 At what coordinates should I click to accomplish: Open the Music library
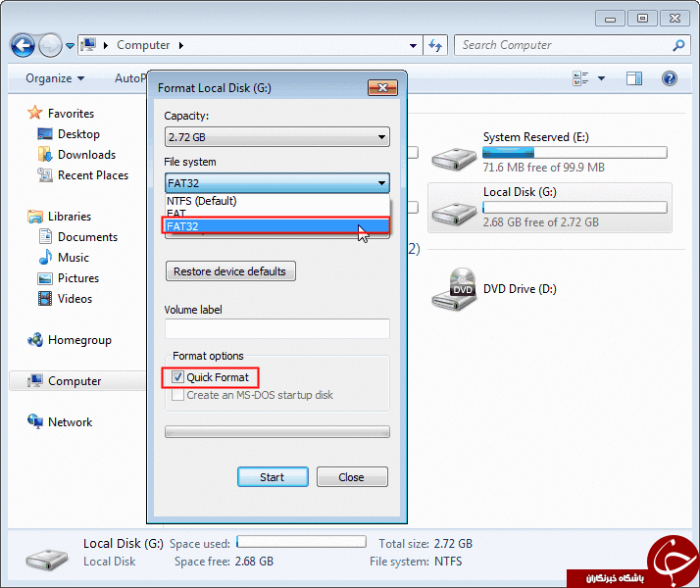(74, 258)
